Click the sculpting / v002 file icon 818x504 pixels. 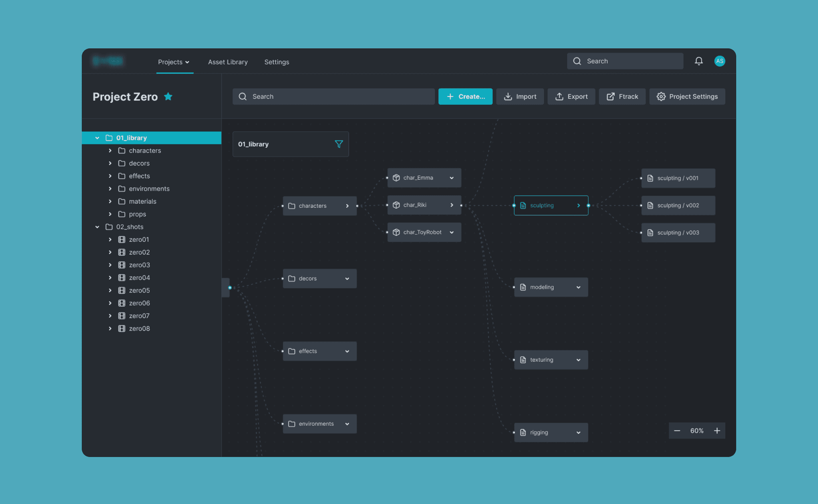click(650, 206)
